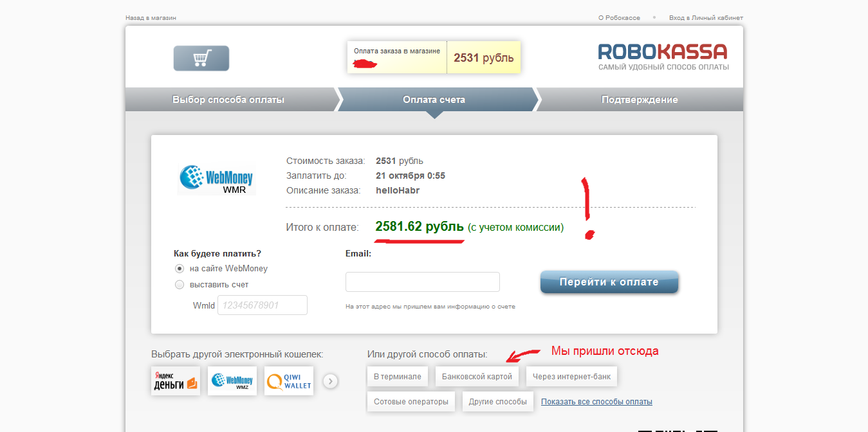Click 'Или другой способ оплаты:' heading
Image resolution: width=868 pixels, height=432 pixels.
[427, 354]
